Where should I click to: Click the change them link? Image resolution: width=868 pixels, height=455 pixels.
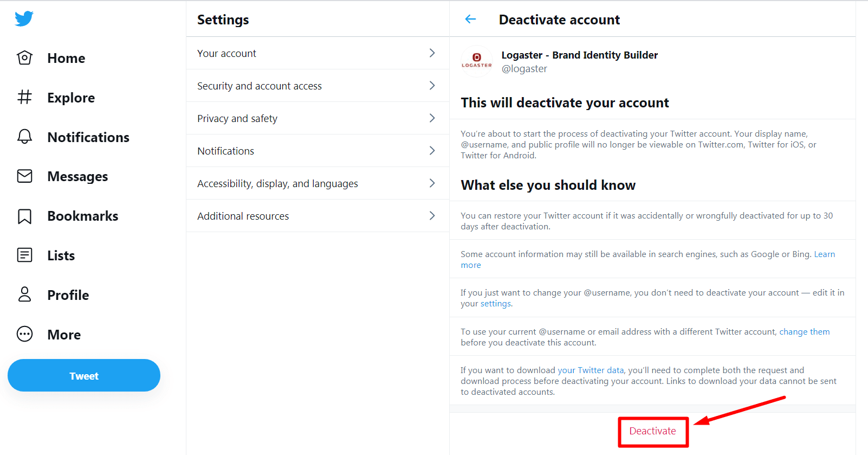(x=805, y=332)
